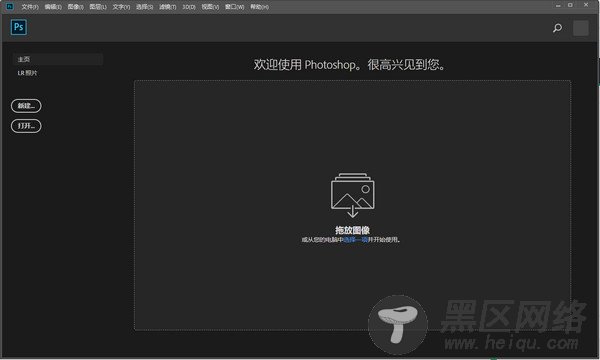Open the 图像 (Image) menu
This screenshot has height=360, width=600.
point(75,7)
